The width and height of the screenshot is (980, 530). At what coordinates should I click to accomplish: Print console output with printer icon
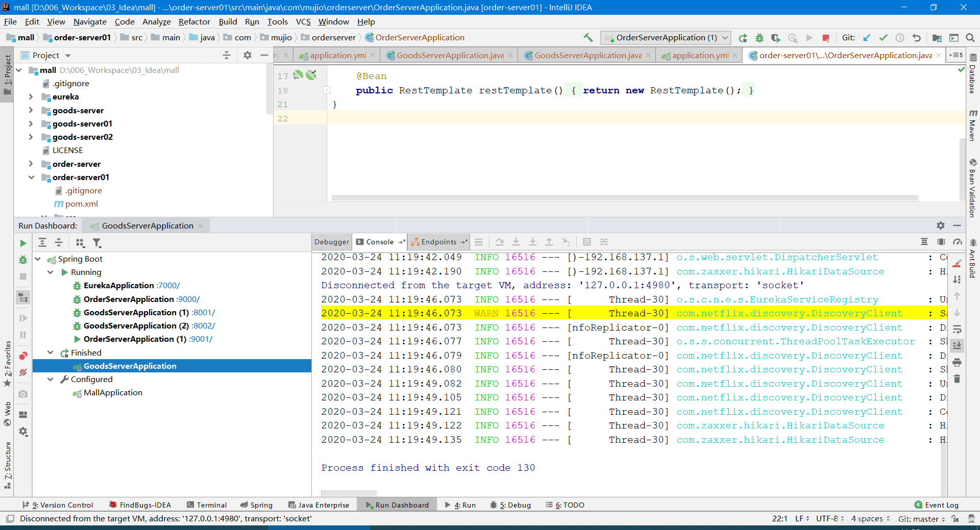957,362
